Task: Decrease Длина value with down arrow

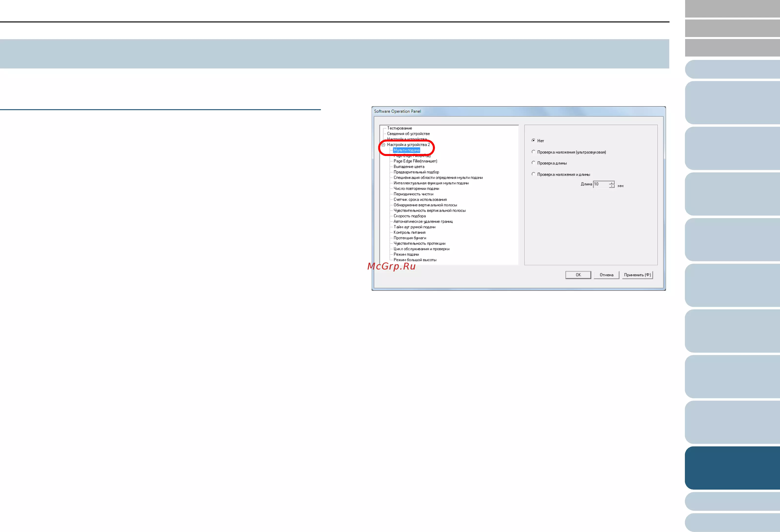Action: [x=611, y=186]
